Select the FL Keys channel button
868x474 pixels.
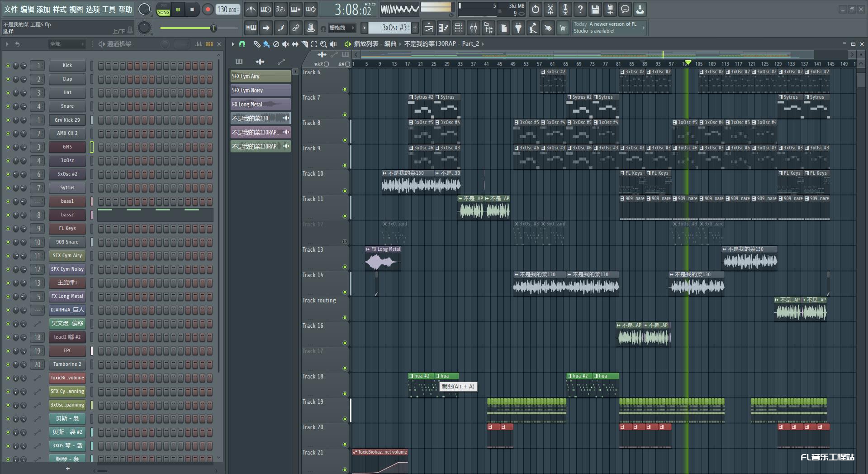67,228
